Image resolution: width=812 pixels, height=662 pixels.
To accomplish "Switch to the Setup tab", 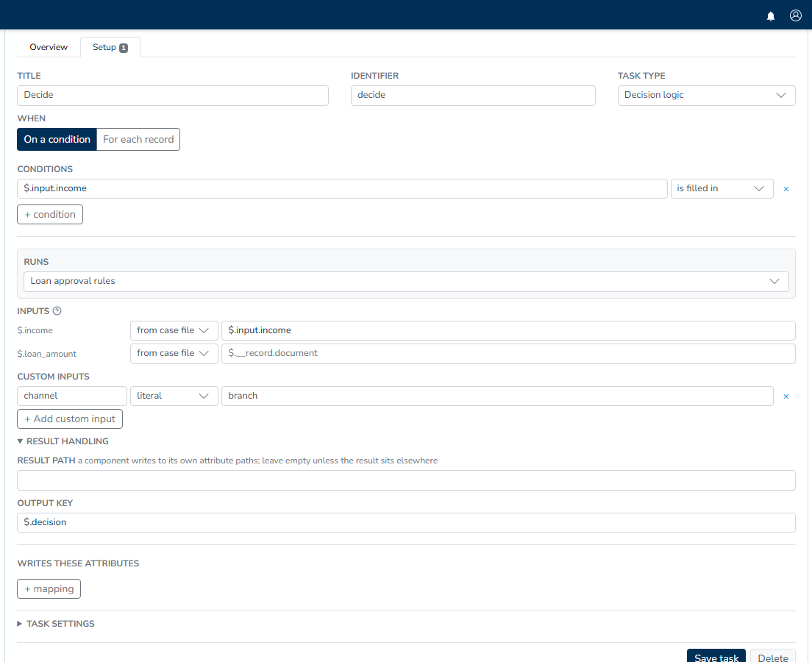I will click(110, 47).
